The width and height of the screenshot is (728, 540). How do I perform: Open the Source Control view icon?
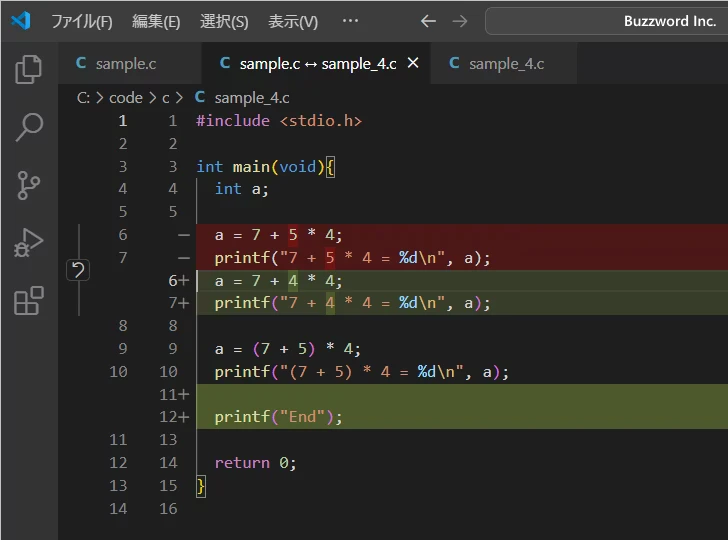29,185
